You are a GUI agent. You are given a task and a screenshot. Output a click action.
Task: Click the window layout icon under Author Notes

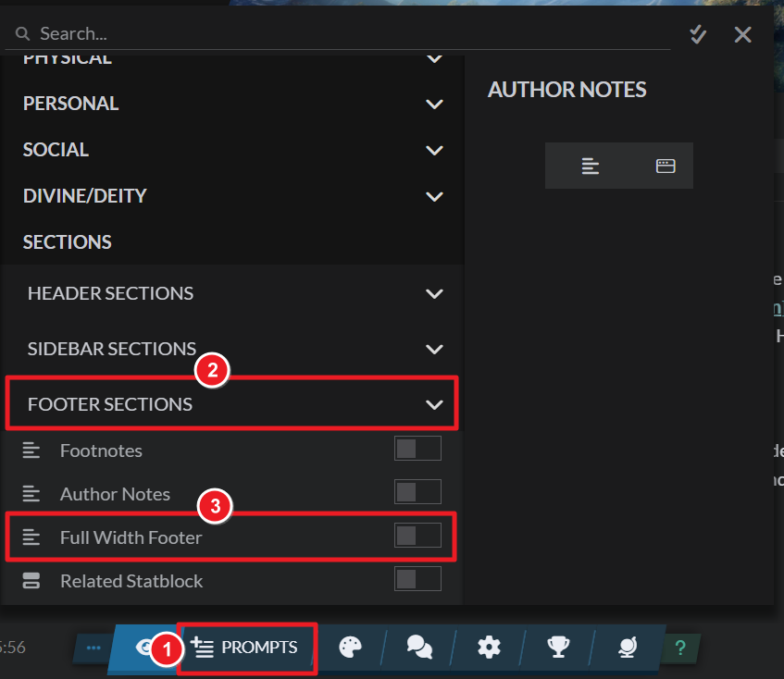666,166
